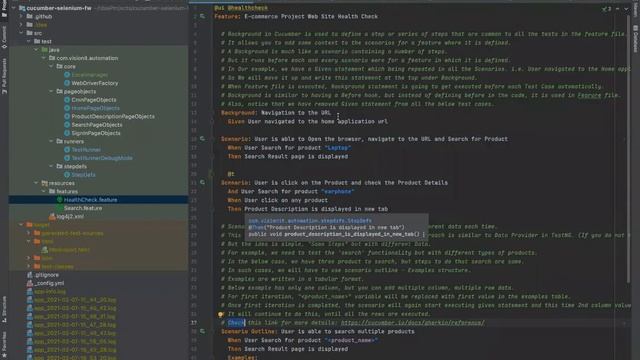Click the Background: keyword in the editor
The height and width of the screenshot is (360, 640).
click(x=239, y=113)
